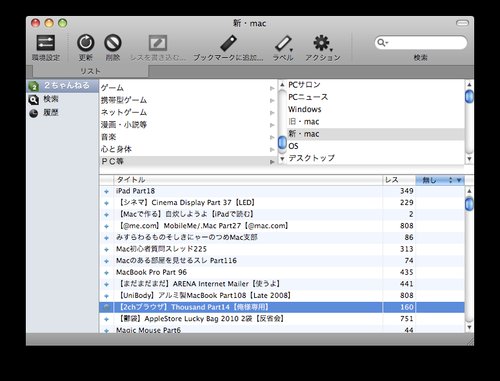Click the write-response pencil icon
This screenshot has width=500, height=381.
click(158, 43)
